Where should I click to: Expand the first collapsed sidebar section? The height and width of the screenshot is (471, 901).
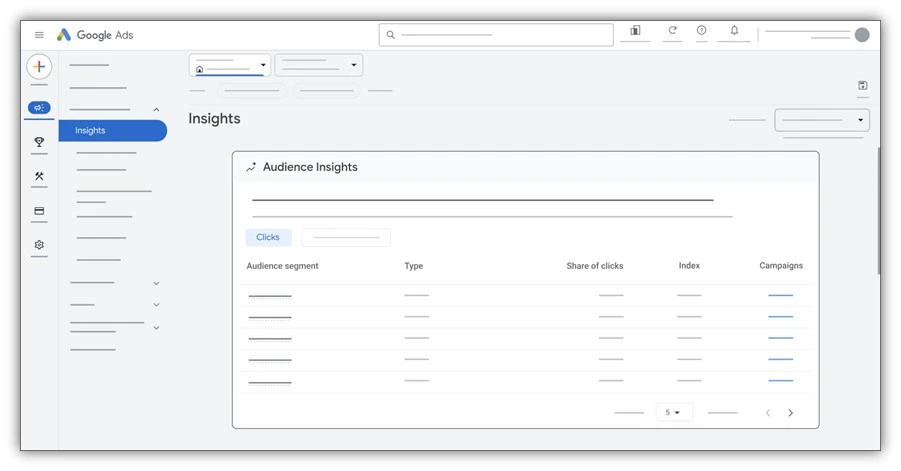[x=156, y=283]
